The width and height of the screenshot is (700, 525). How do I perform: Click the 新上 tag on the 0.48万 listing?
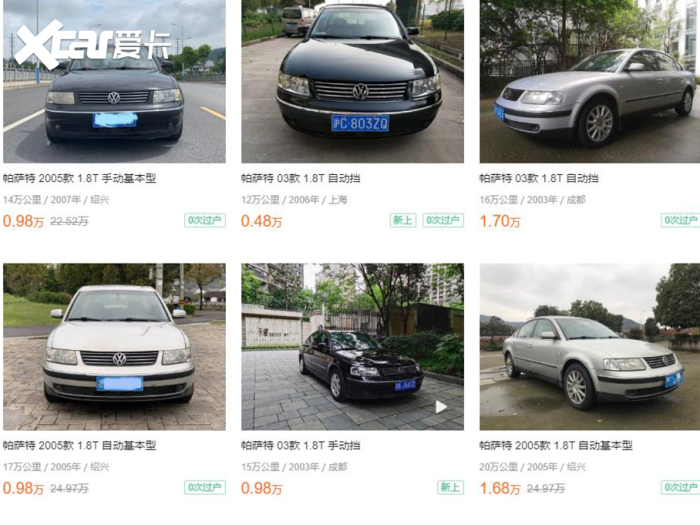(x=403, y=220)
